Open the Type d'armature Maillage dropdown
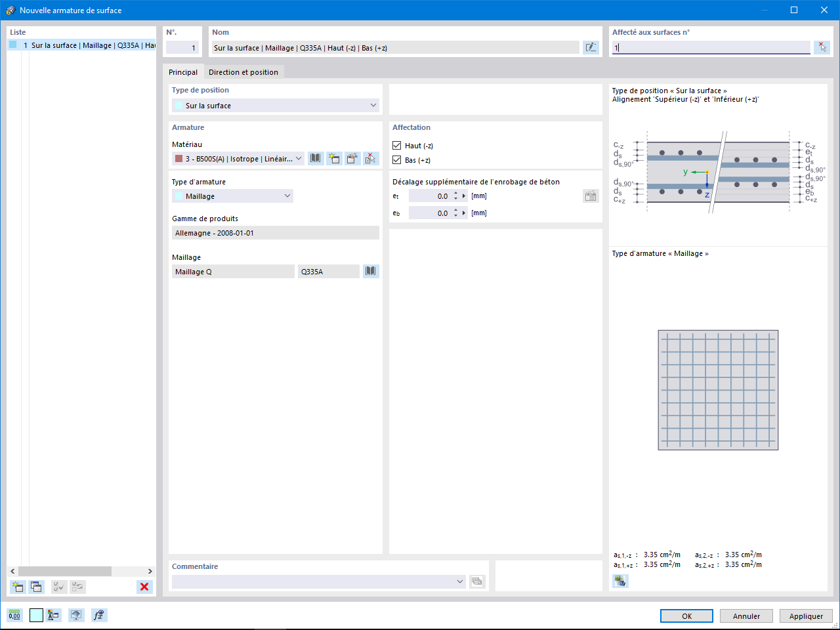 [x=287, y=196]
